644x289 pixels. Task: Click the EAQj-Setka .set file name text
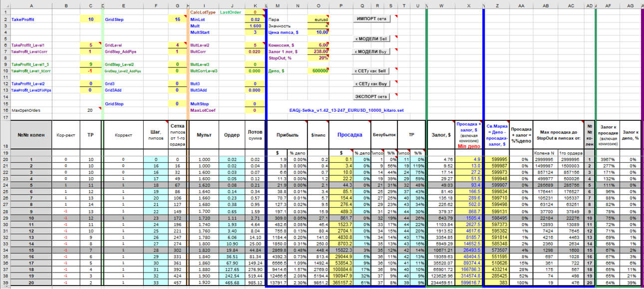coord(346,110)
